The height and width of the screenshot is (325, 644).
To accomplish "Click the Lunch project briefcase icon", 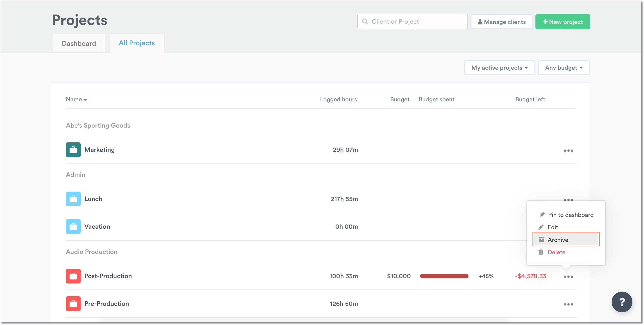I will 73,199.
